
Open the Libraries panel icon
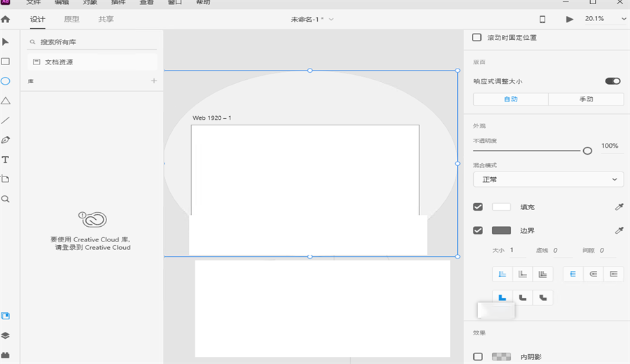6,316
